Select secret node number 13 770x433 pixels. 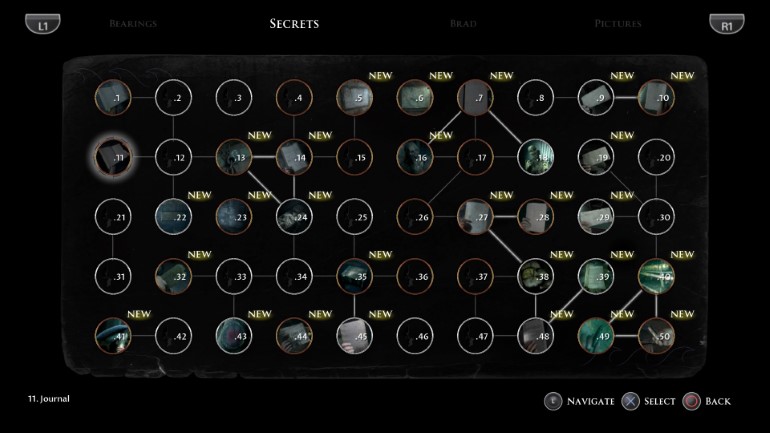coord(233,157)
